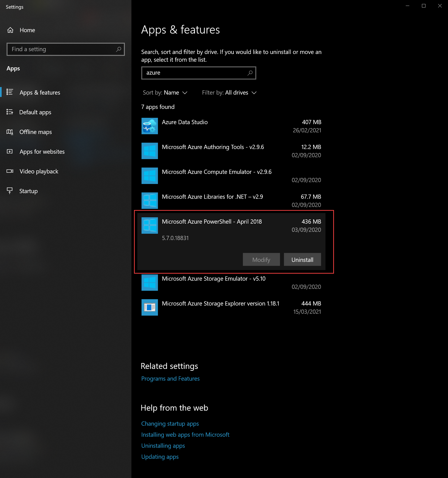Open Uninstalling apps help link

(x=163, y=446)
